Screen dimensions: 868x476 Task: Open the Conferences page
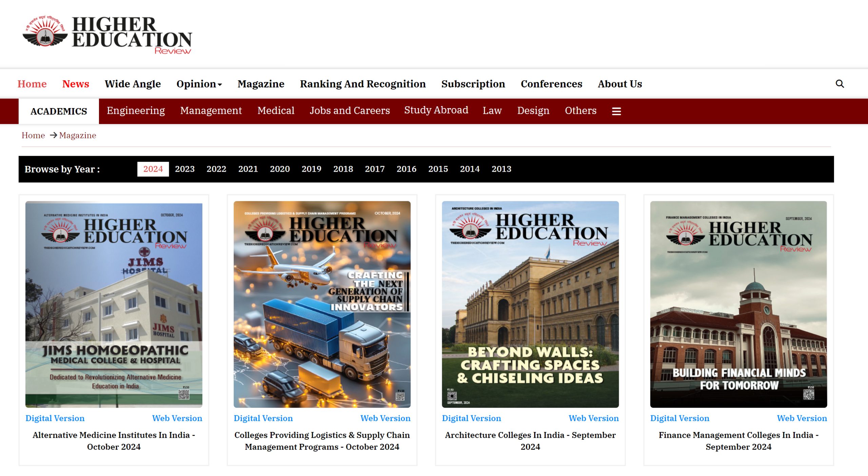[x=551, y=84]
